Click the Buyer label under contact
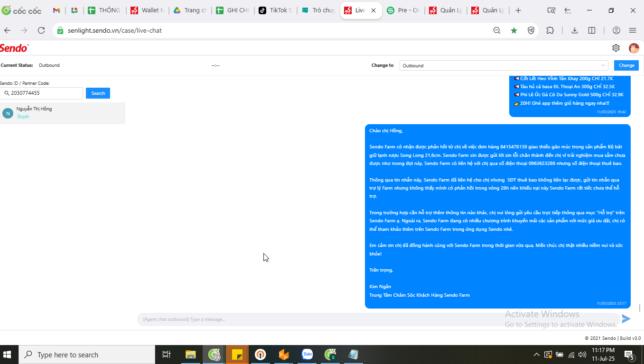644x364 pixels. pos(23,117)
